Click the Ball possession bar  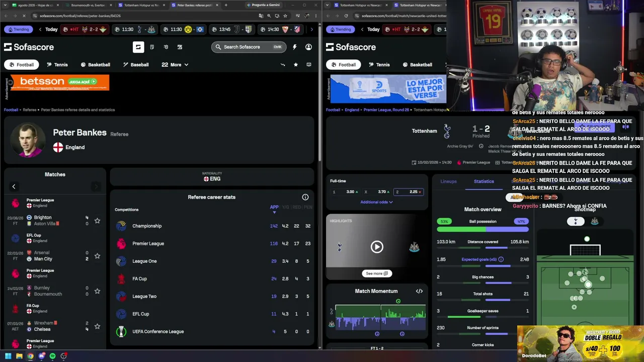482,229
